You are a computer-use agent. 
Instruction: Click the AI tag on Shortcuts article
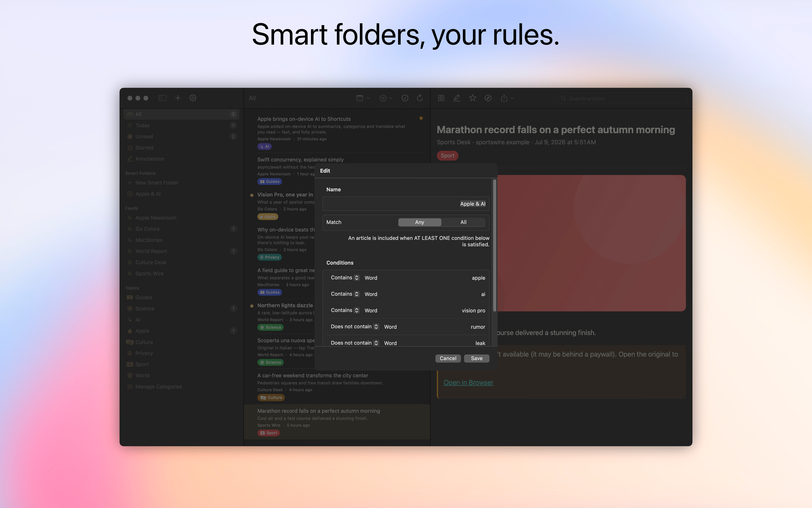point(264,146)
